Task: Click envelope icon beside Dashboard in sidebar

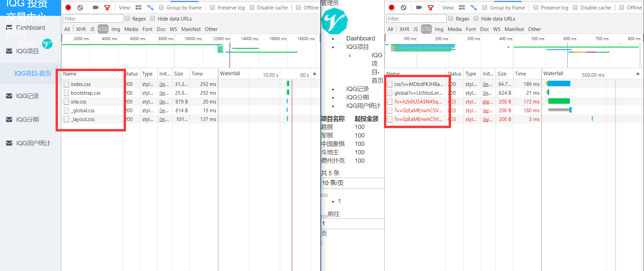Action: 9,28
